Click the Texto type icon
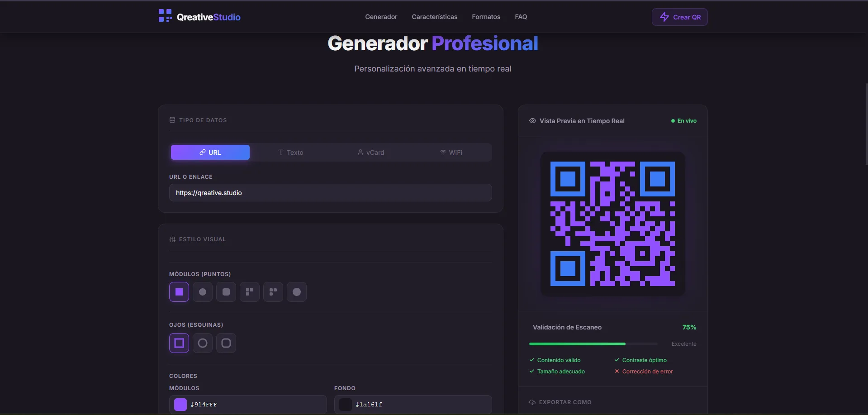The image size is (868, 415). coord(281,152)
